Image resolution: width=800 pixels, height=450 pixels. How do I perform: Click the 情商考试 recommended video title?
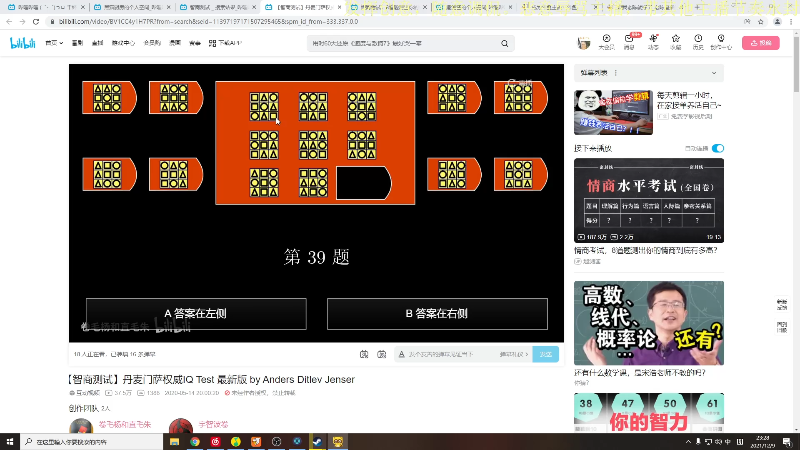[x=645, y=251]
